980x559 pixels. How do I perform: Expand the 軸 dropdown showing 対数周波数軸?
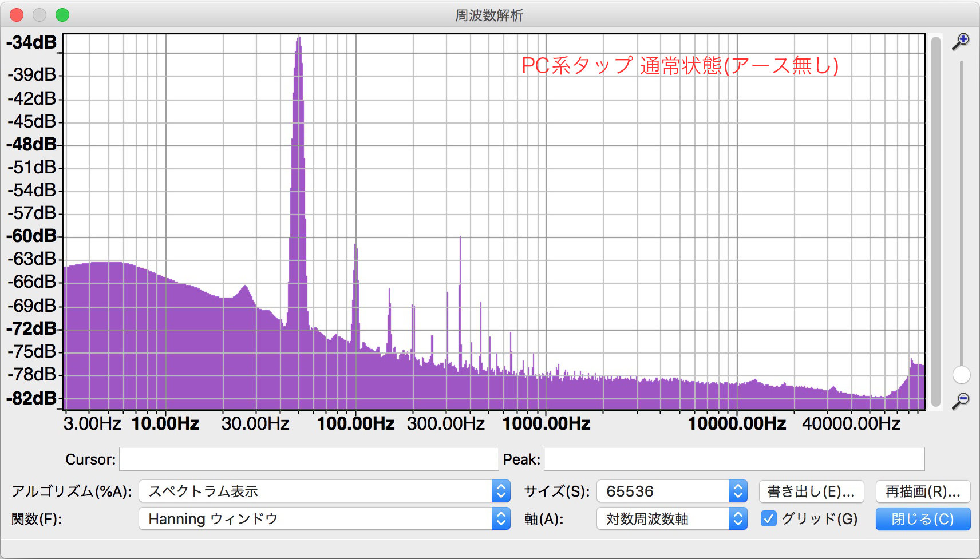pos(671,519)
